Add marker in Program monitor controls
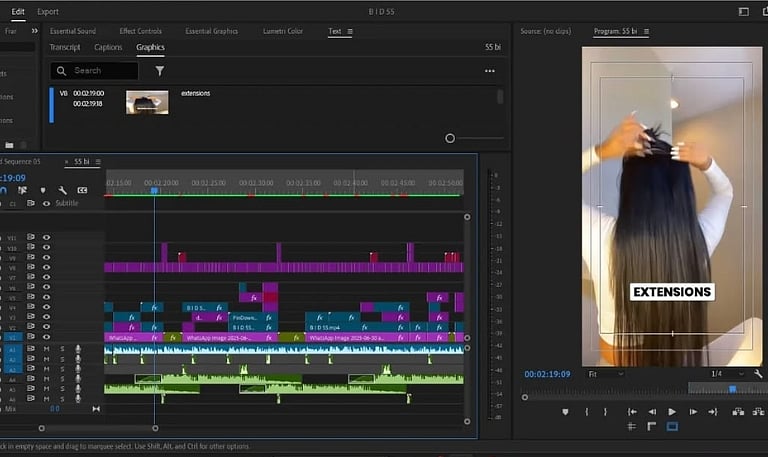This screenshot has height=457, width=768. (x=565, y=412)
